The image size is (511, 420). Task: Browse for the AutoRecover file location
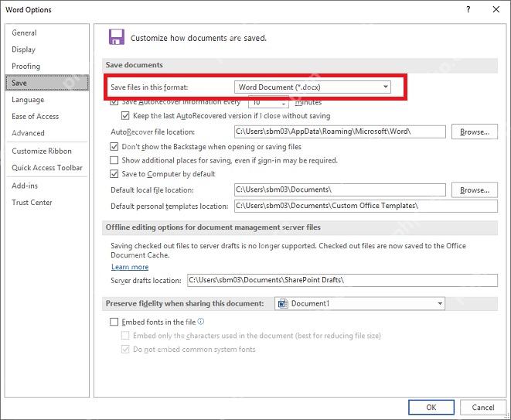[x=474, y=131]
